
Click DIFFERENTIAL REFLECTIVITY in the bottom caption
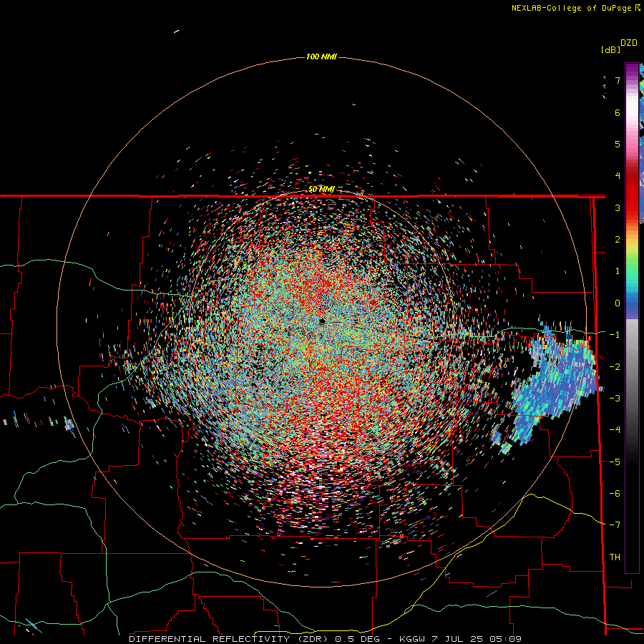click(x=210, y=639)
